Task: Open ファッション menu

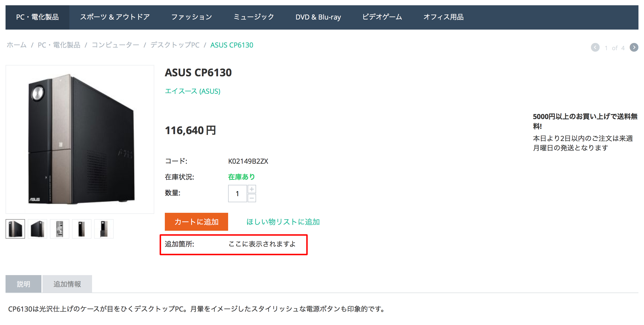Action: [x=192, y=17]
